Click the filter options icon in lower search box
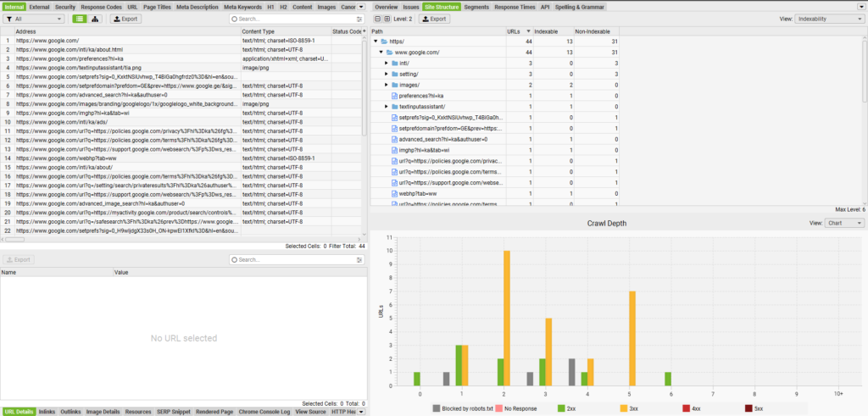 [x=359, y=259]
